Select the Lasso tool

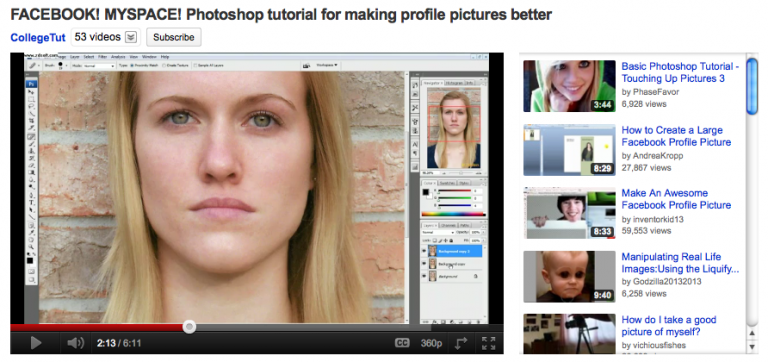(x=31, y=106)
